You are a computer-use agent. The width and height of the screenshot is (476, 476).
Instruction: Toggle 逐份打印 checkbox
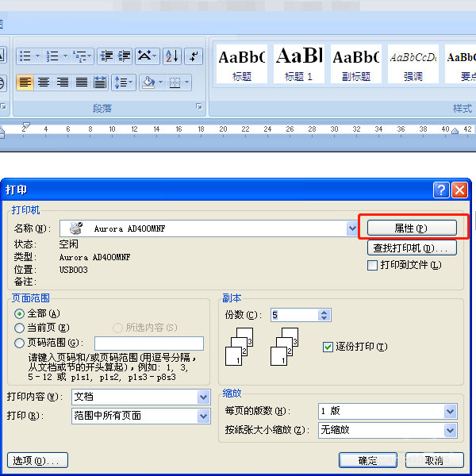click(328, 347)
